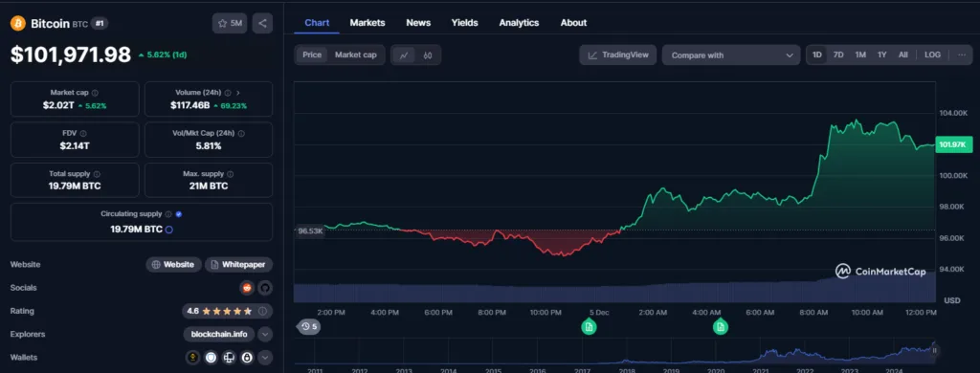Select the 1D time range
Image resolution: width=980 pixels, height=373 pixels.
[x=817, y=55]
